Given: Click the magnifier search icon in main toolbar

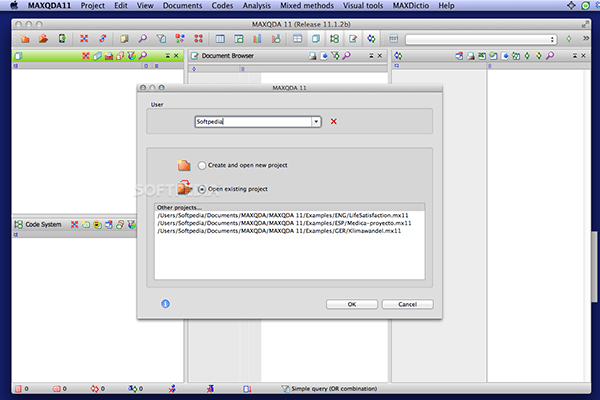Looking at the screenshot, I should (143, 39).
